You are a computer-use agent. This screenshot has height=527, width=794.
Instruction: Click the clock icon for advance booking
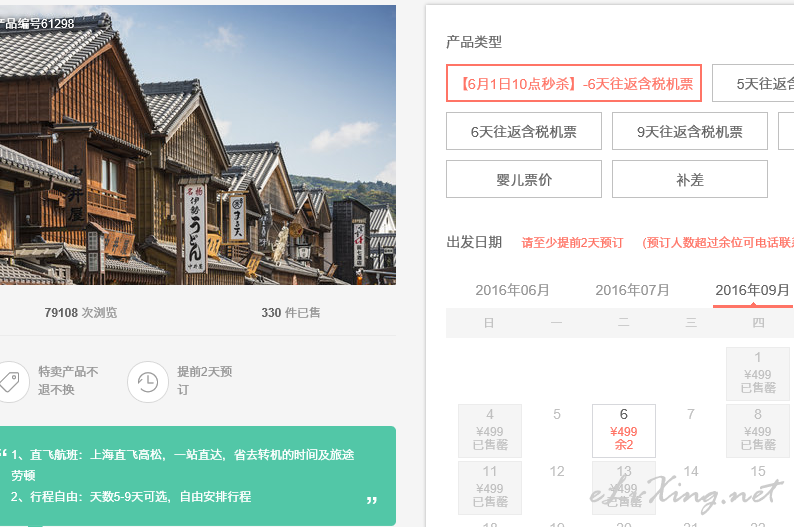(x=148, y=382)
